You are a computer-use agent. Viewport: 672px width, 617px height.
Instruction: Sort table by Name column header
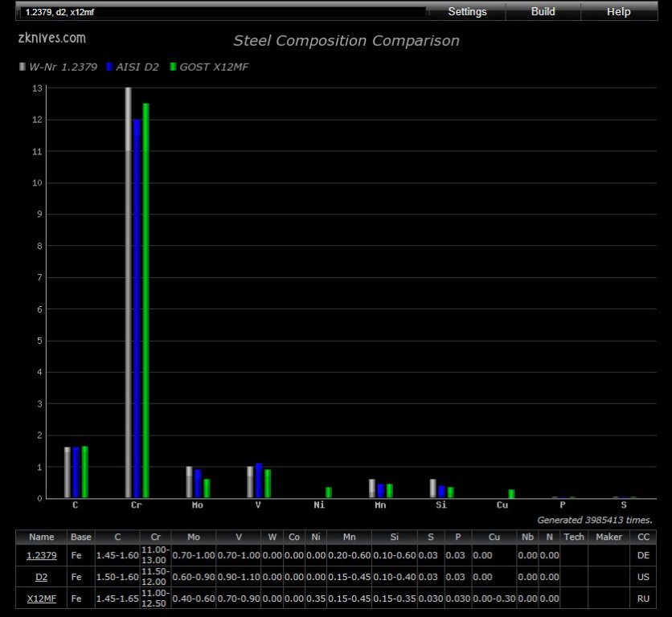click(x=42, y=537)
